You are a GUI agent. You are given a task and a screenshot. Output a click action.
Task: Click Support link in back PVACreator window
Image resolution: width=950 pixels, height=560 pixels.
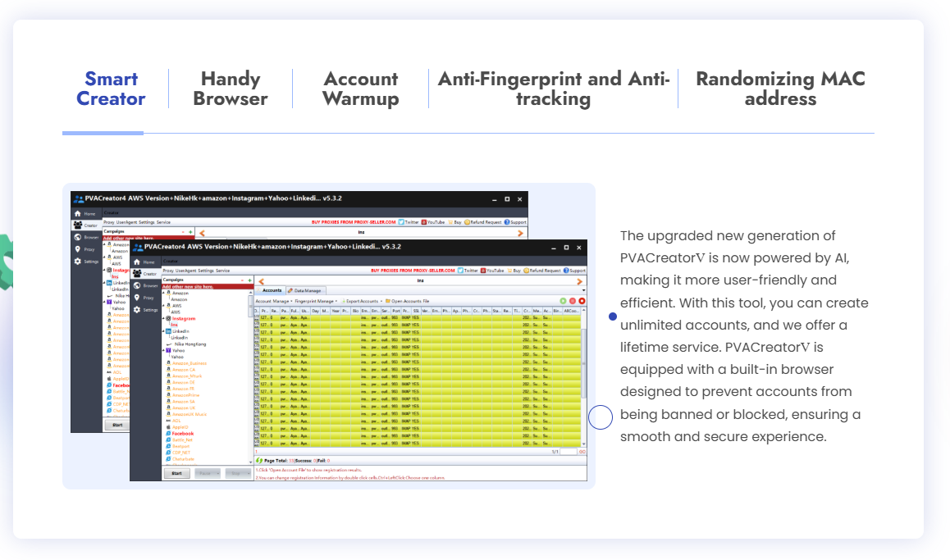[x=515, y=222]
